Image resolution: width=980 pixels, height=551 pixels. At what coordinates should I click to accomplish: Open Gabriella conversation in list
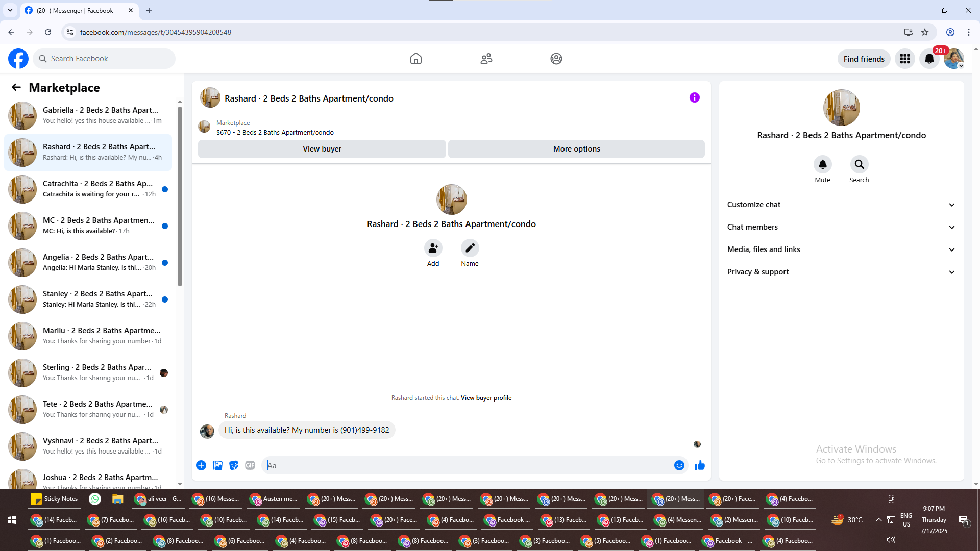click(x=88, y=116)
